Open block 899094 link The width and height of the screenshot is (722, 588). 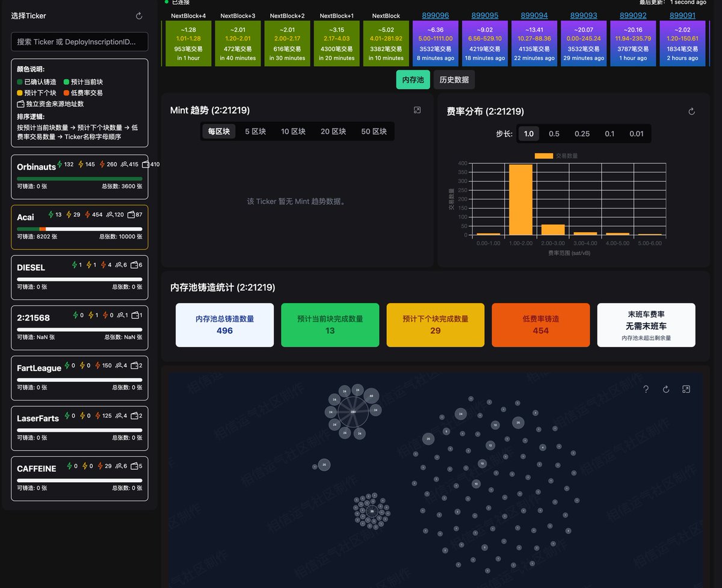tap(534, 16)
